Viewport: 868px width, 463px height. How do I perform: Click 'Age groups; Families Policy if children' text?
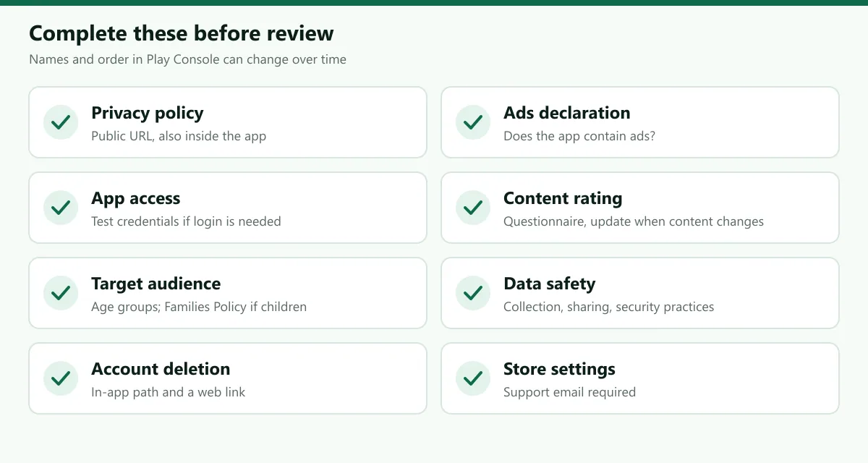coord(199,307)
